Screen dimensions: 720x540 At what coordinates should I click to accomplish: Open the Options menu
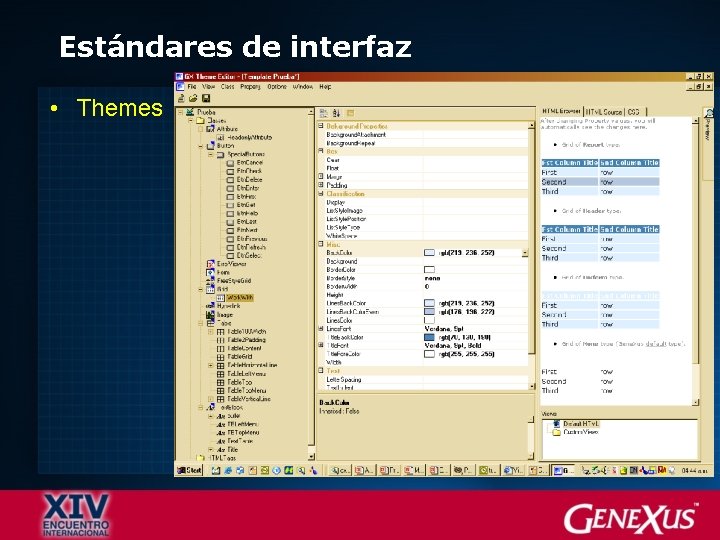277,86
